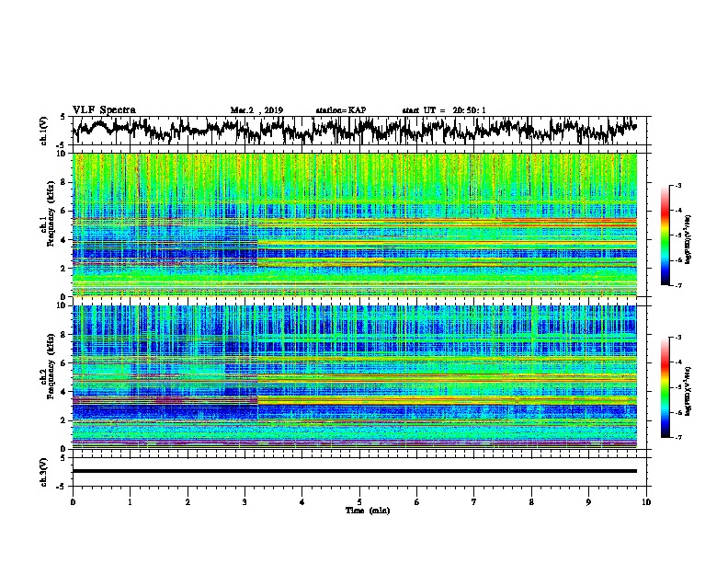Click the 'ch.1(V)' waveform axis label
This screenshot has width=728, height=563.
pos(44,131)
